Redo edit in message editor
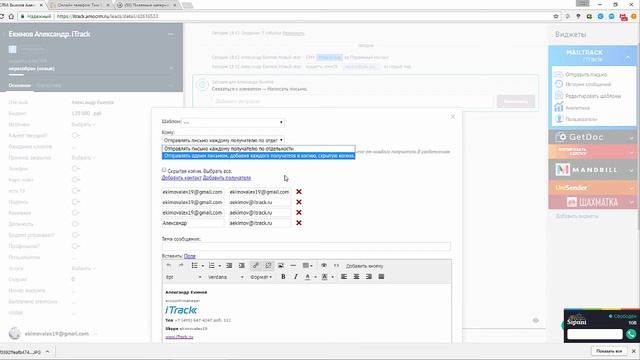 point(181,266)
